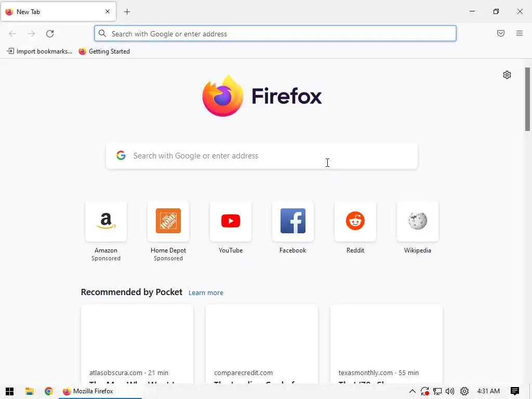
Task: Select the New Tab tab
Action: [58, 11]
